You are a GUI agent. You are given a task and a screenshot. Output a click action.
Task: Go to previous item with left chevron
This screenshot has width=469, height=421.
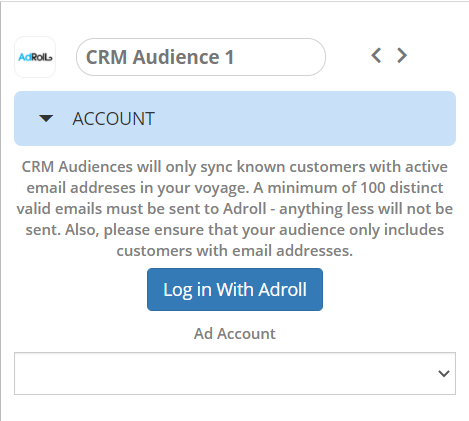pos(376,55)
